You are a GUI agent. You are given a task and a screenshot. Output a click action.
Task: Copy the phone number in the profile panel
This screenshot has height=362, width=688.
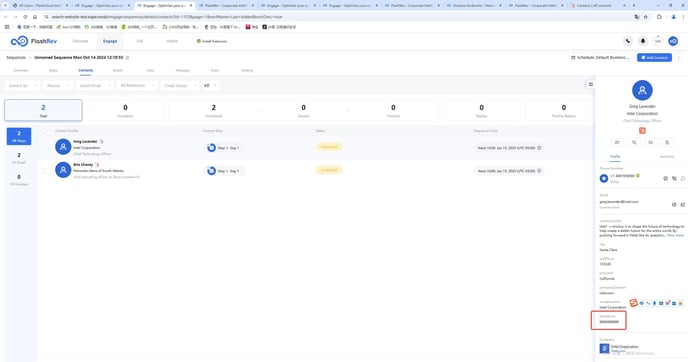point(666,179)
